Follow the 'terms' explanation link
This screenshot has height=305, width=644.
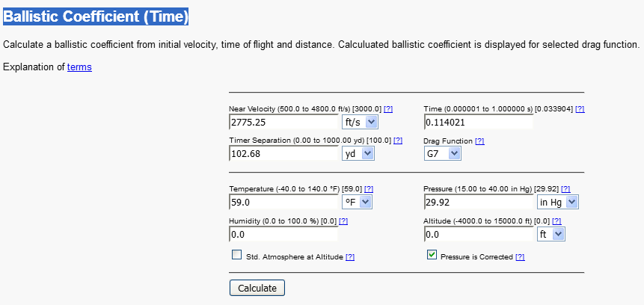(x=79, y=67)
